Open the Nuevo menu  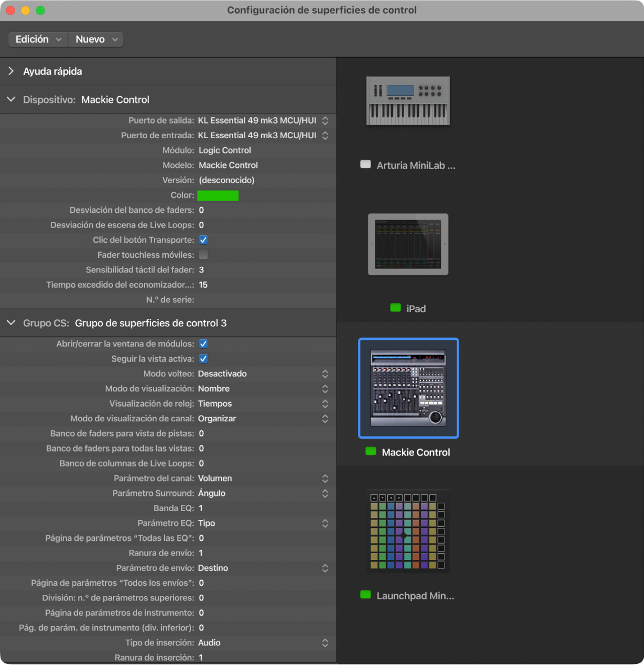[x=96, y=39]
